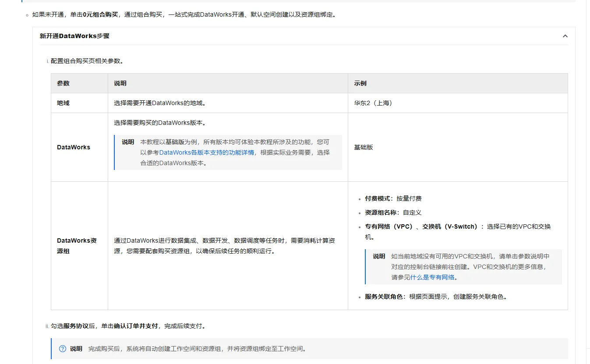
Task: Click 付费模式：按量付费 bullet item
Action: (x=393, y=198)
